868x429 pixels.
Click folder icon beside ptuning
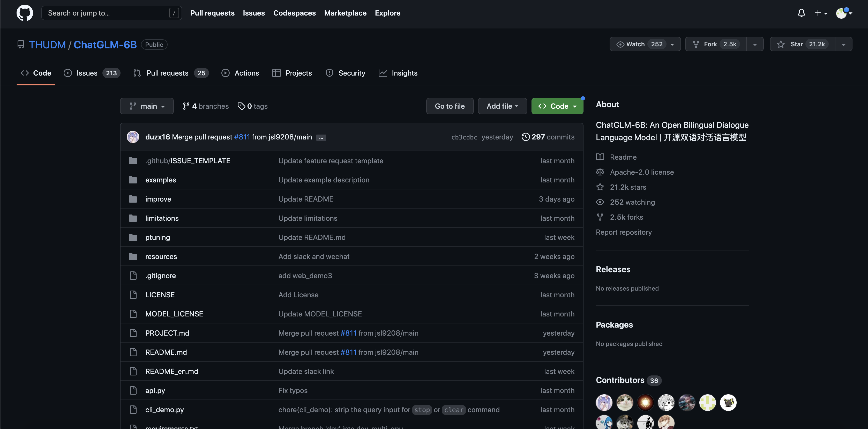pyautogui.click(x=133, y=237)
